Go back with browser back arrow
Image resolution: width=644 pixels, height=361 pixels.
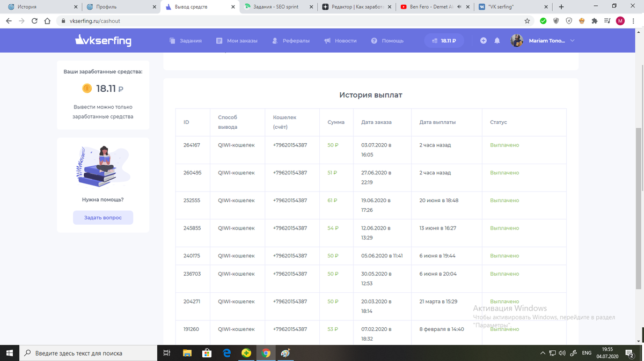coord(9,21)
